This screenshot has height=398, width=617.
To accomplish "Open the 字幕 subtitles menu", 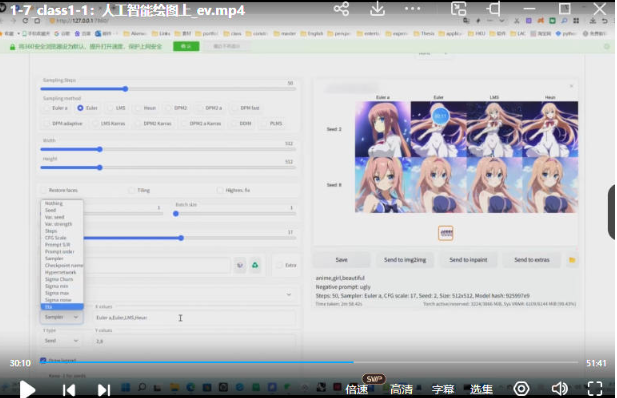I will coord(443,389).
